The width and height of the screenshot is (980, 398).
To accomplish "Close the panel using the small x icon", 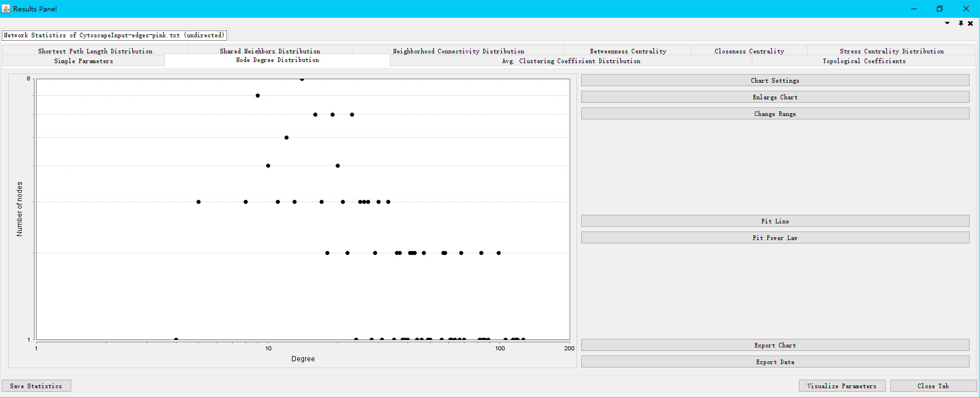I will 970,24.
